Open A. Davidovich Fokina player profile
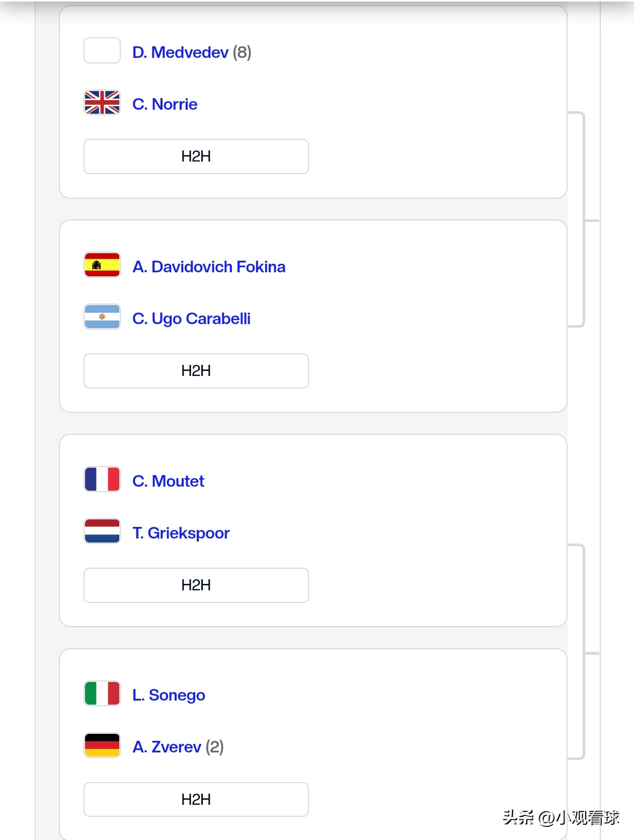This screenshot has width=634, height=840. [x=208, y=267]
